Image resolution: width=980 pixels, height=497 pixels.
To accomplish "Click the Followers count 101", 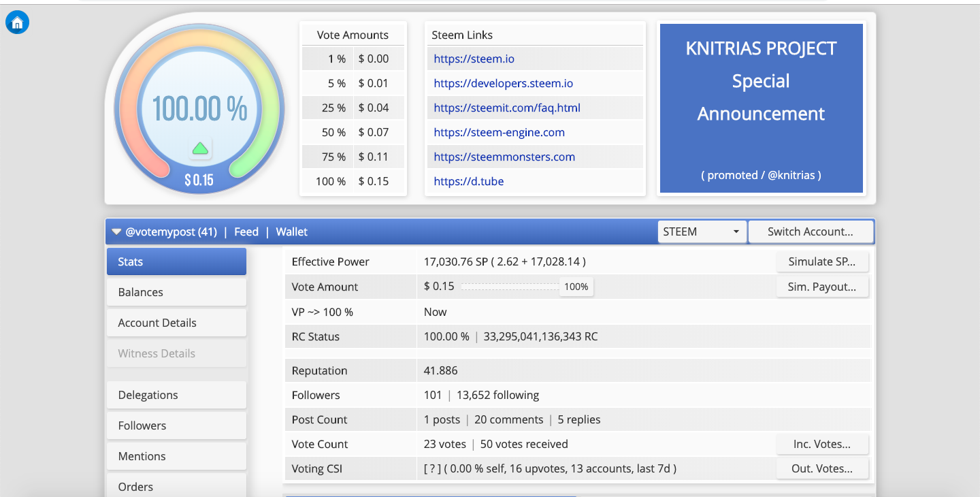I will click(x=433, y=395).
